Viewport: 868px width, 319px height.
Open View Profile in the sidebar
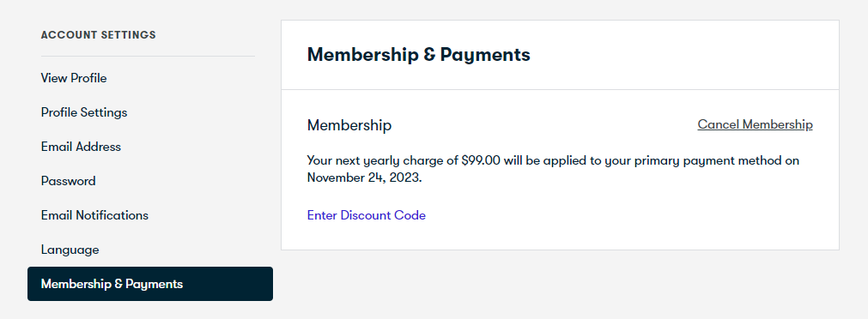tap(74, 78)
